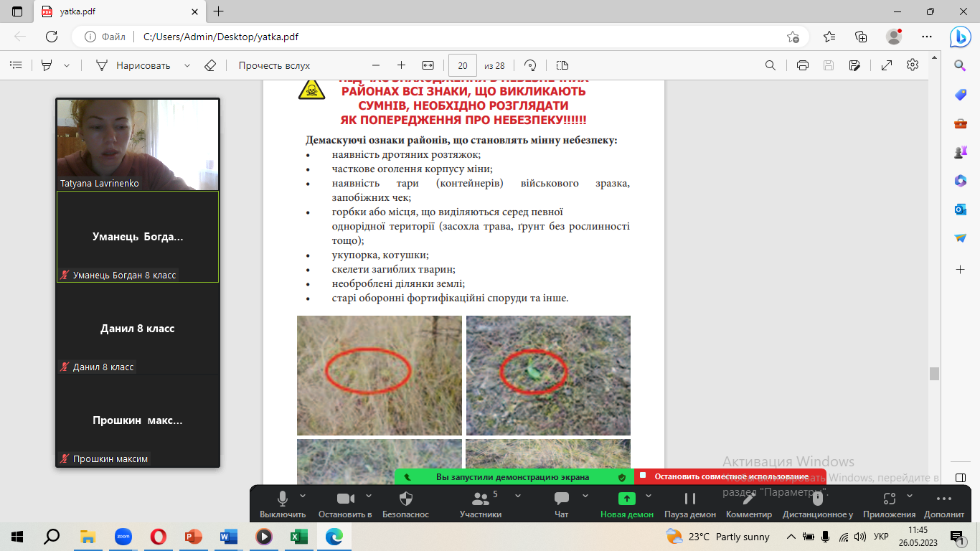The height and width of the screenshot is (551, 980).
Task: Zoom in with the plus button
Action: pyautogui.click(x=401, y=65)
